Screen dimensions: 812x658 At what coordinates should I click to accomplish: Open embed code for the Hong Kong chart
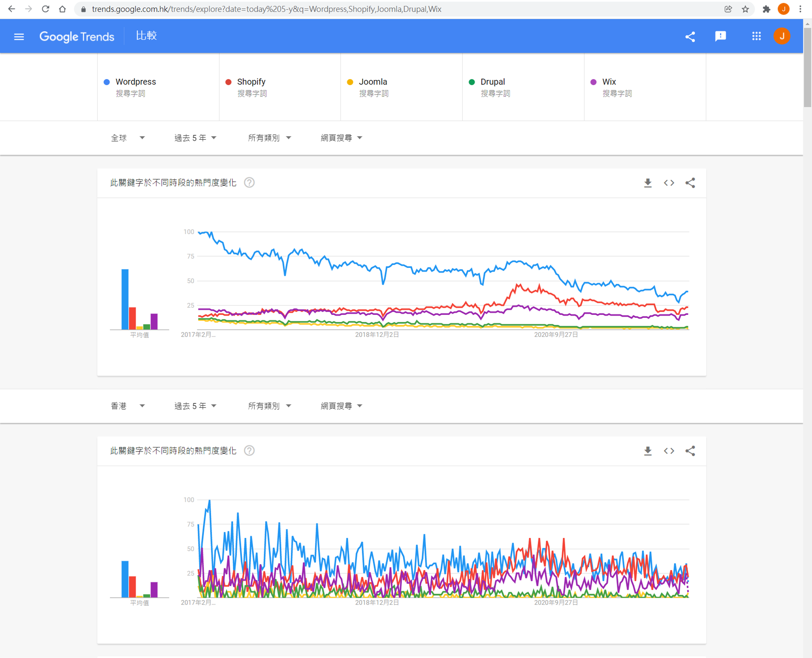pos(669,451)
